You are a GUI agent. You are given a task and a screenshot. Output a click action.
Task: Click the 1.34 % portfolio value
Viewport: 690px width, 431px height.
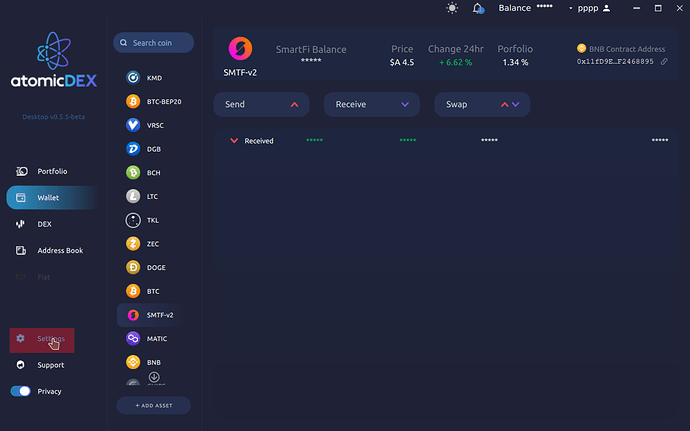tap(515, 63)
